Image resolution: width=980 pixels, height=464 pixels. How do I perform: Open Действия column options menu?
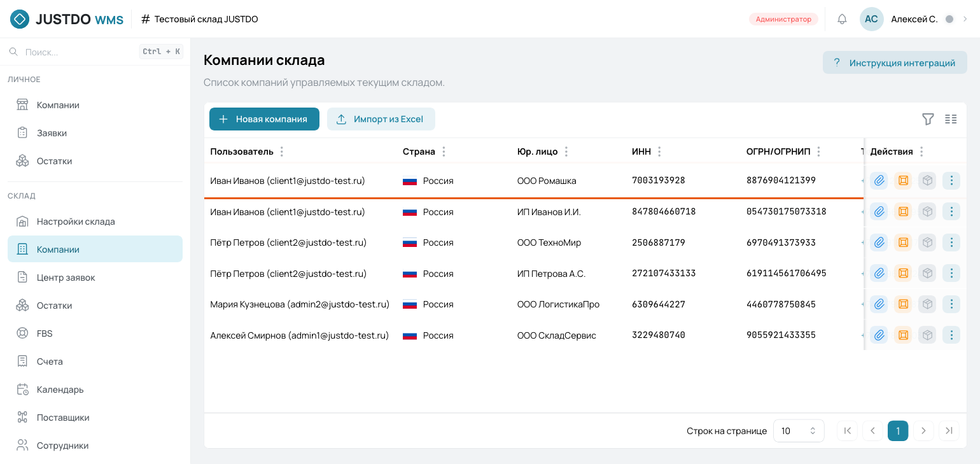pos(921,151)
